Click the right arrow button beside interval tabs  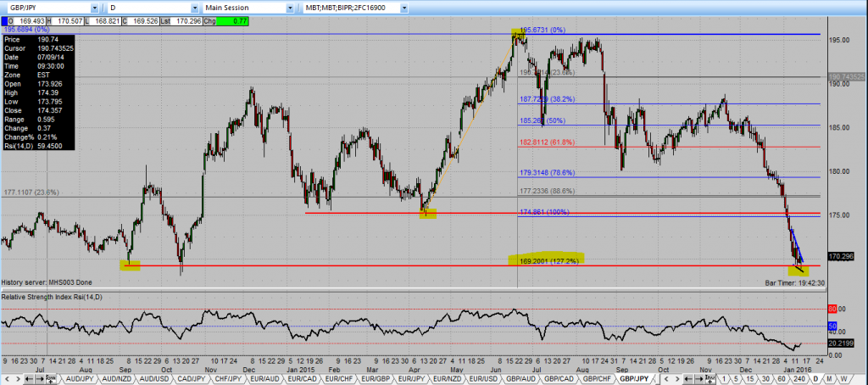[x=698, y=379]
